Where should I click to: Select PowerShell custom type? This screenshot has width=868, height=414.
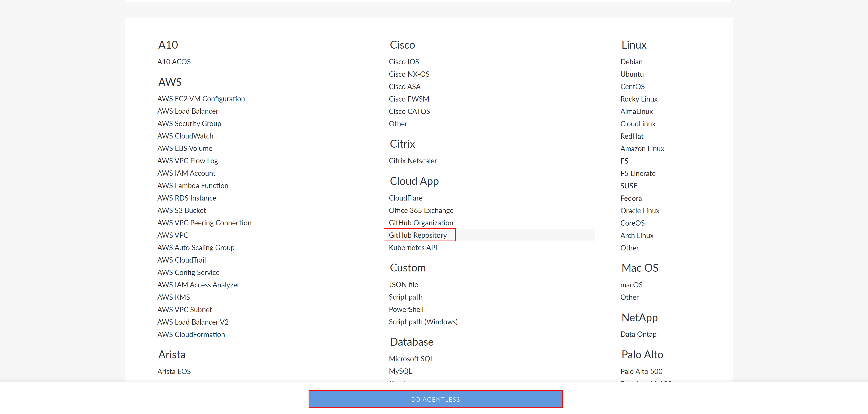point(406,309)
